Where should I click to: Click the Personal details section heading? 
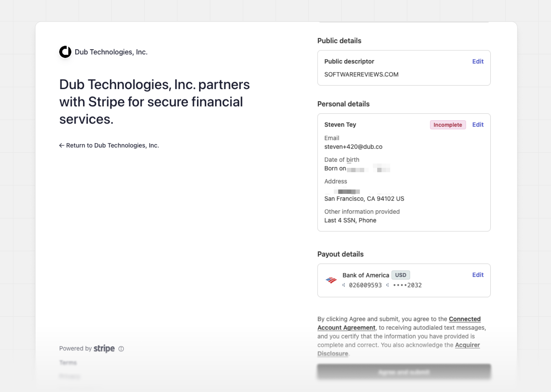343,104
